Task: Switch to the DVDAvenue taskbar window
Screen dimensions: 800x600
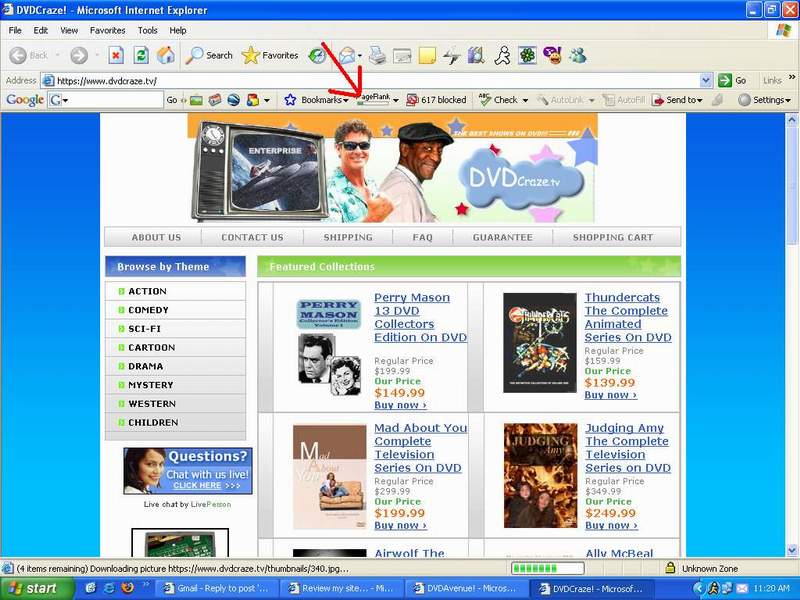Action: click(466, 588)
